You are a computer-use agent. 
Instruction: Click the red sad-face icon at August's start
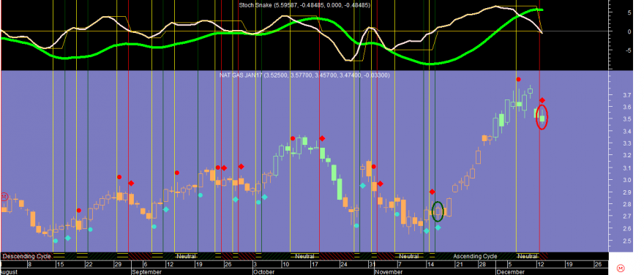4,197
